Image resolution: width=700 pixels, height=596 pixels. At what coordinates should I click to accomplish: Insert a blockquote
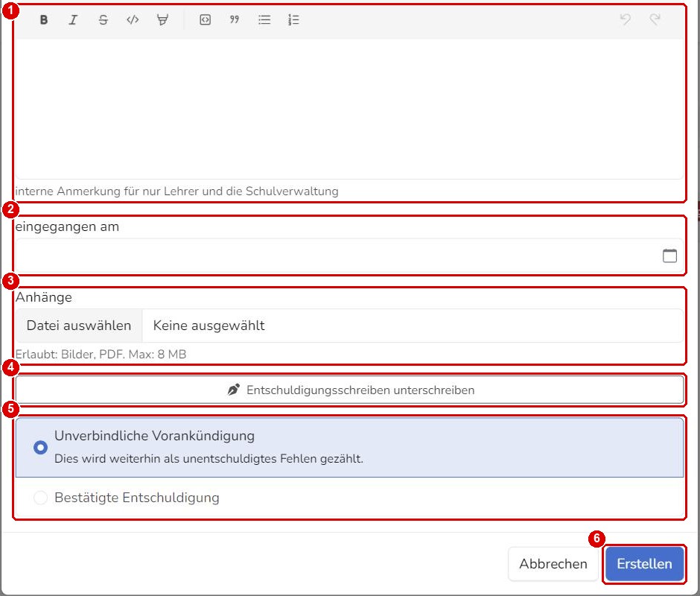click(x=235, y=19)
